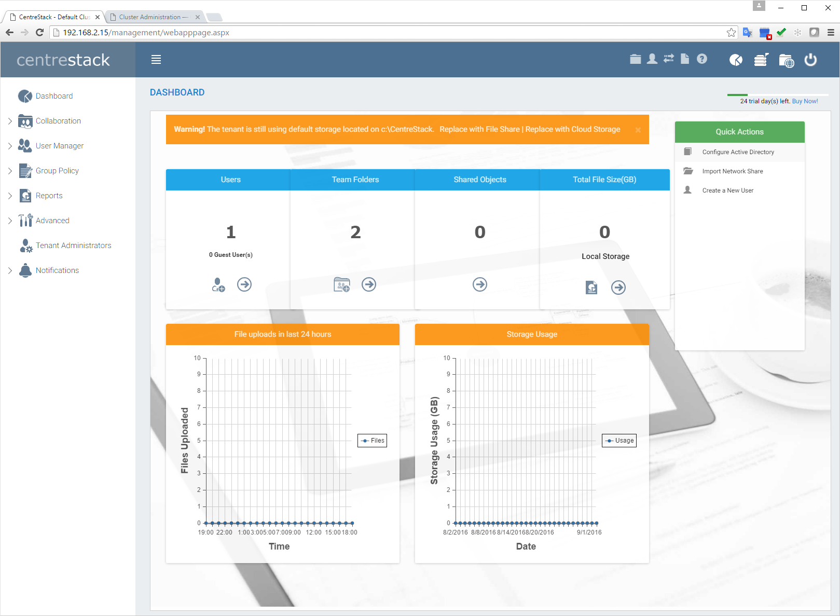Click Create a New User action
Image resolution: width=840 pixels, height=616 pixels.
click(740, 190)
